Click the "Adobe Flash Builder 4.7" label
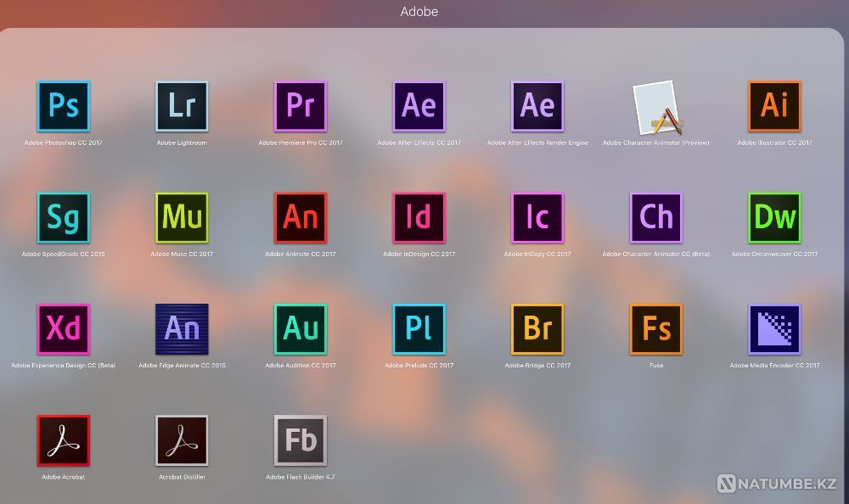 click(301, 477)
